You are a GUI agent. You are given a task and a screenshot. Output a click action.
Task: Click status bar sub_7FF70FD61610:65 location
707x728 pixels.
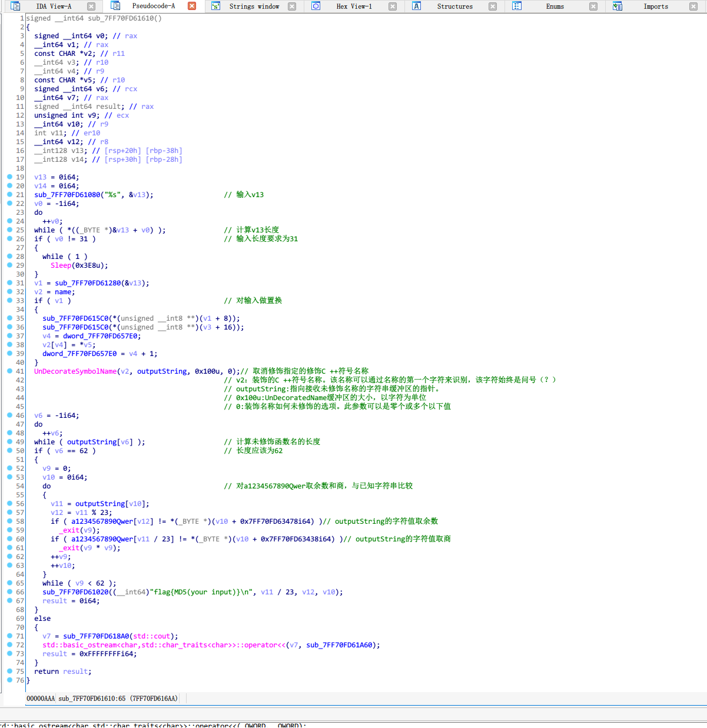point(118,699)
